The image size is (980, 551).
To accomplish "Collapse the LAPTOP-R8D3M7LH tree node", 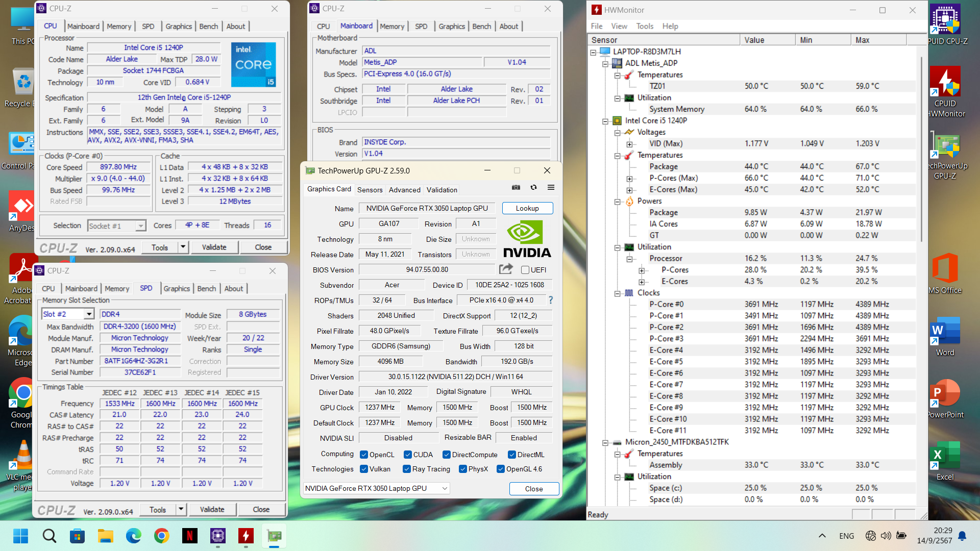I will coord(593,52).
